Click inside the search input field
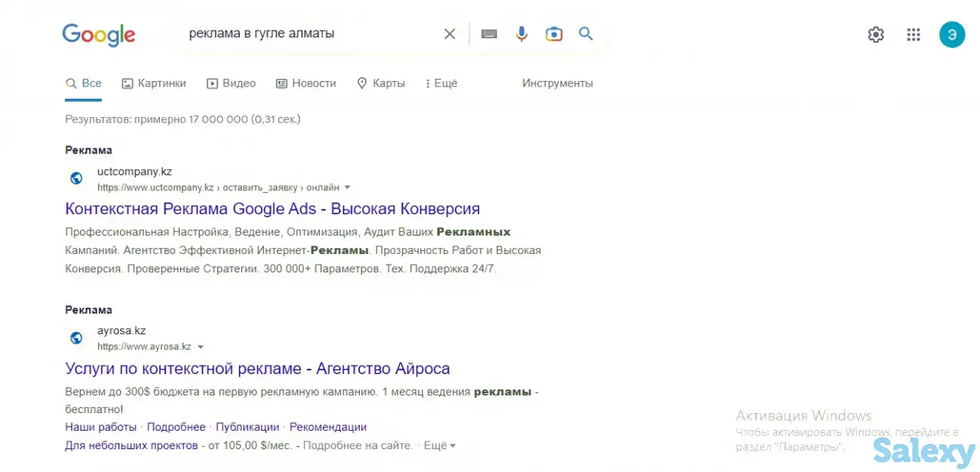This screenshot has width=980, height=472. (x=306, y=34)
